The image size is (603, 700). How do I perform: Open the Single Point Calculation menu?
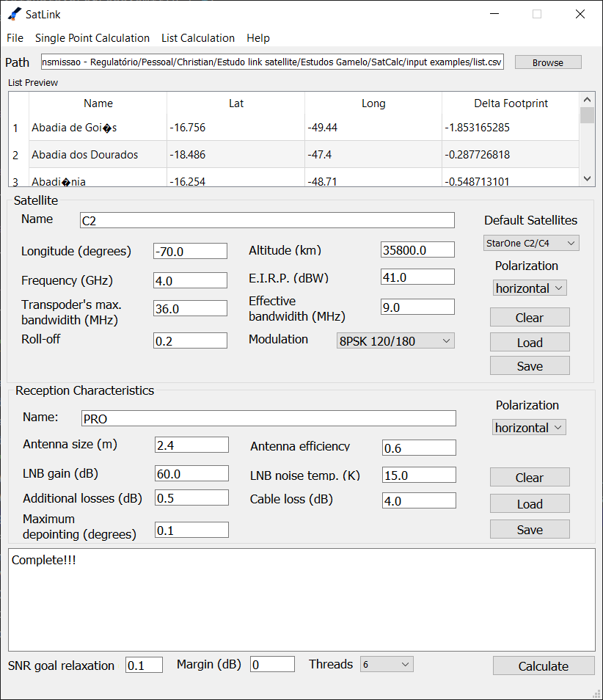tap(92, 38)
